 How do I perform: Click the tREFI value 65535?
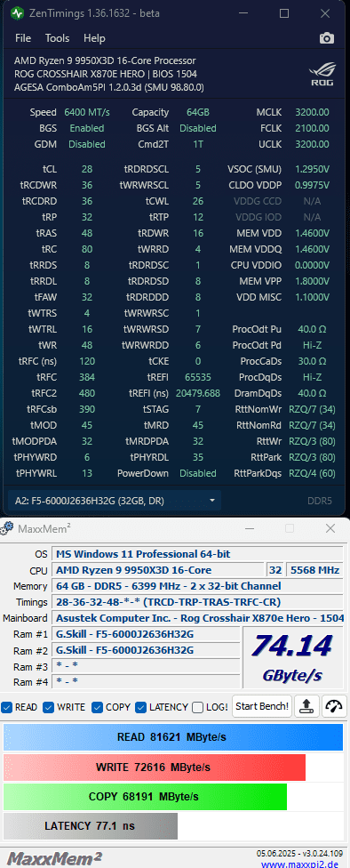click(198, 378)
